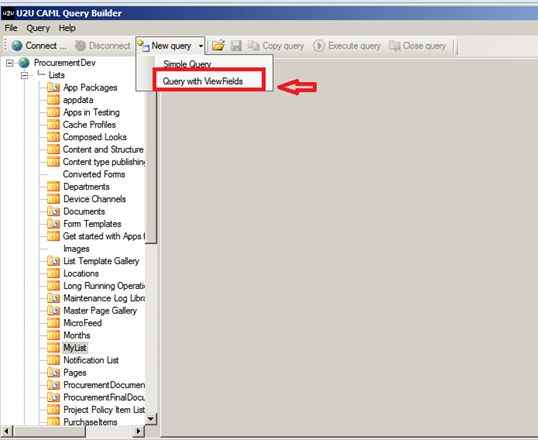This screenshot has height=440, width=538.
Task: Select the Long Running Operations icon
Action: [x=53, y=286]
